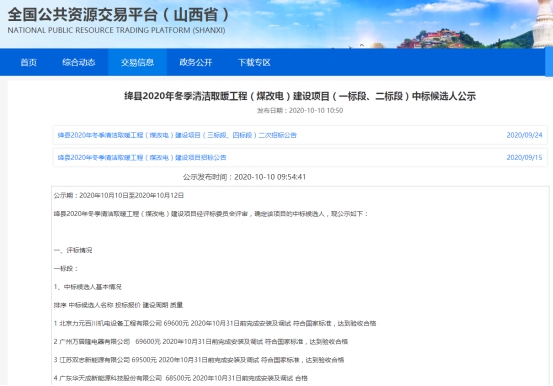Screen dimensions: 553x386
Task: Open the 三标段、四标段 二次招标公告 link
Action: pyautogui.click(x=177, y=135)
